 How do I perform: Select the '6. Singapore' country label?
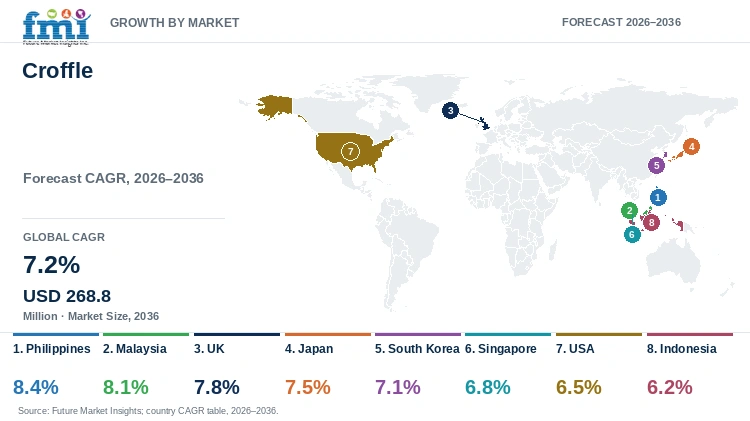pos(501,349)
